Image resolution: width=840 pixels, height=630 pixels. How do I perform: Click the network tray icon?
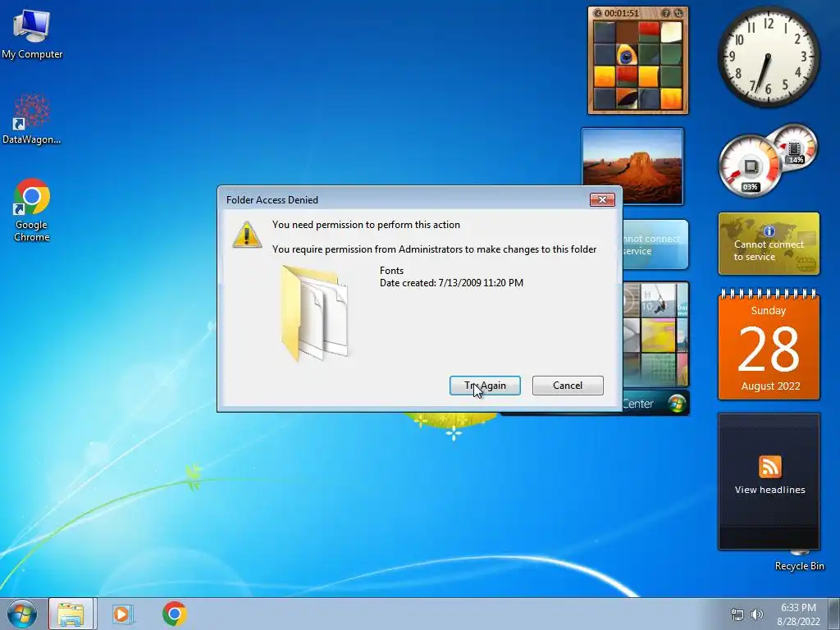(737, 614)
